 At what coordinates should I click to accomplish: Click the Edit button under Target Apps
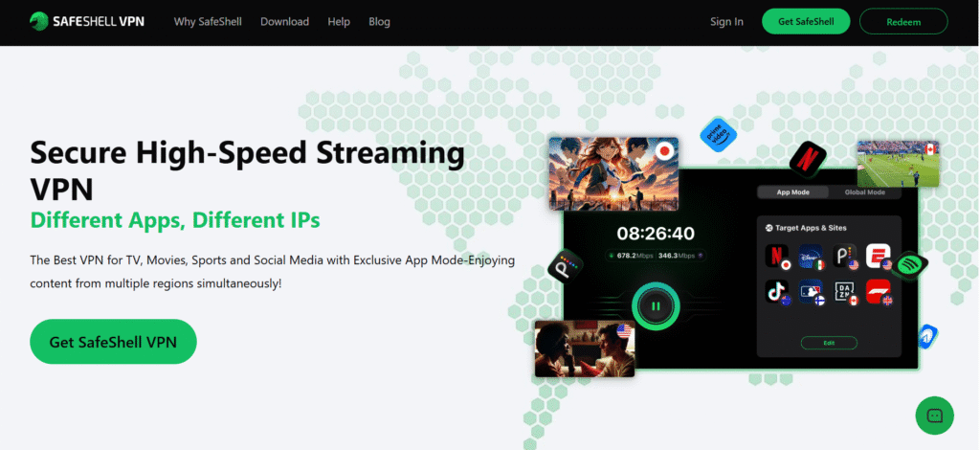tap(829, 343)
